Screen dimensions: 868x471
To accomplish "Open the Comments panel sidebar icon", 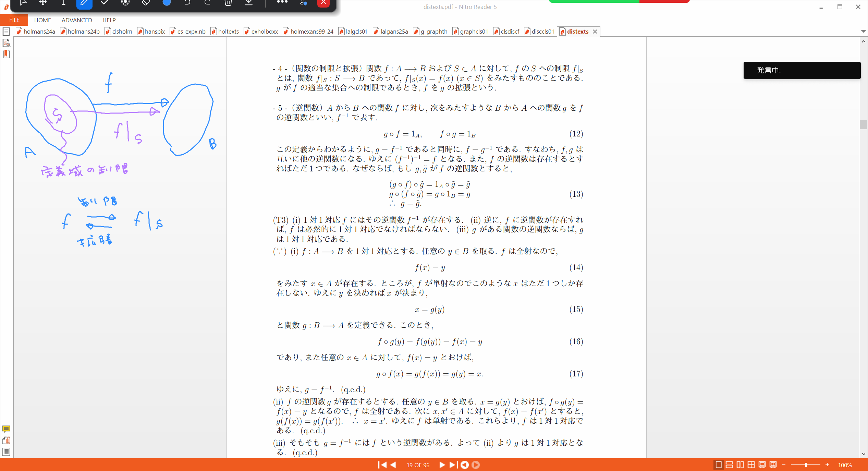I will [6, 429].
